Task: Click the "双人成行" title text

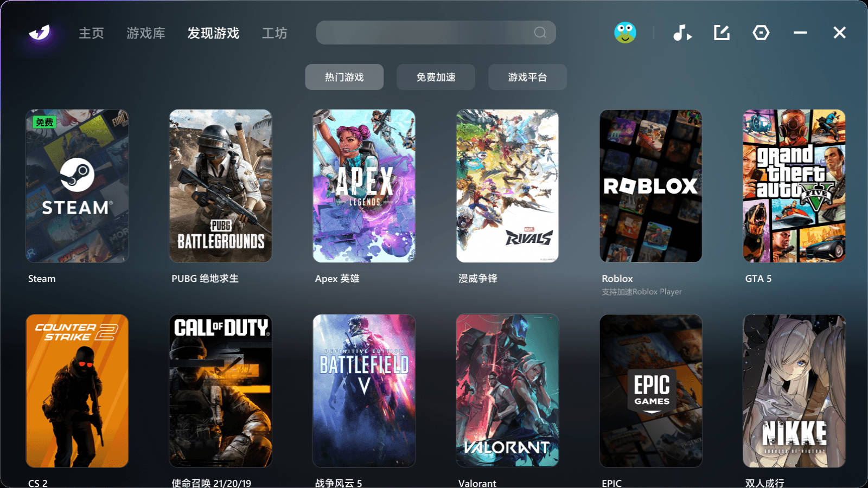Action: click(x=765, y=483)
